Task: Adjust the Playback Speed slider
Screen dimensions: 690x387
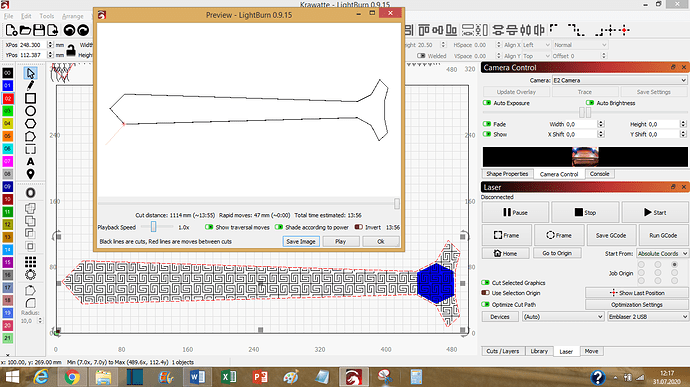Action: 153,227
